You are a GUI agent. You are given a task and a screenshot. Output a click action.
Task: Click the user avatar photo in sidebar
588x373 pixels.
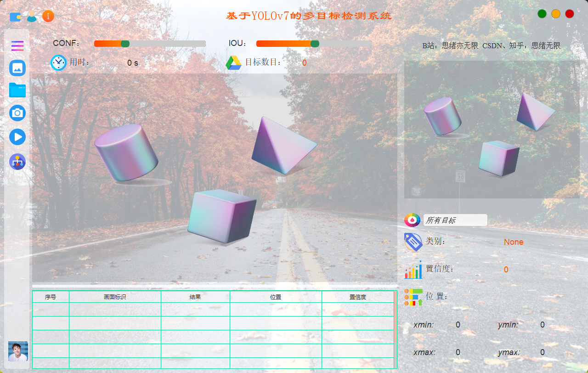tap(18, 351)
